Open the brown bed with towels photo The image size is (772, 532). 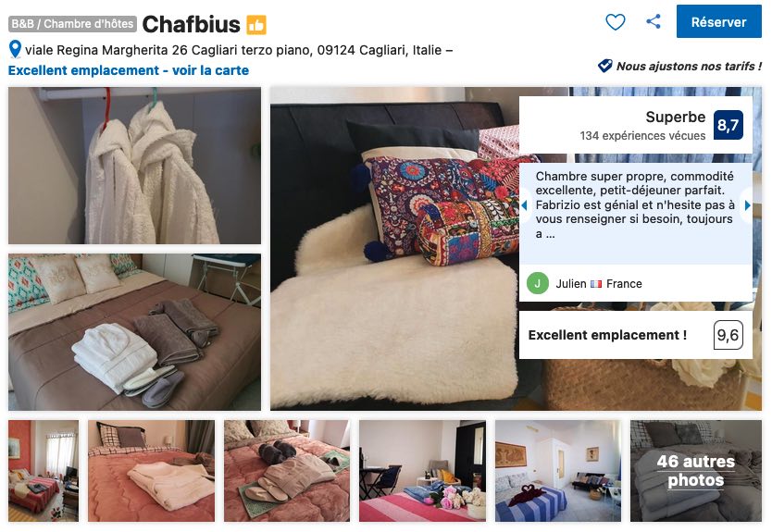tap(134, 332)
